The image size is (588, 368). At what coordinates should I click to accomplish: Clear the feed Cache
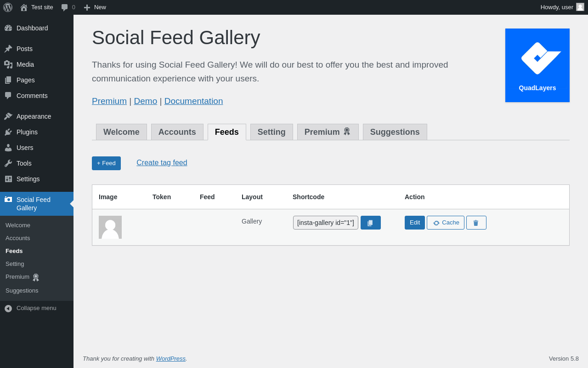point(445,223)
